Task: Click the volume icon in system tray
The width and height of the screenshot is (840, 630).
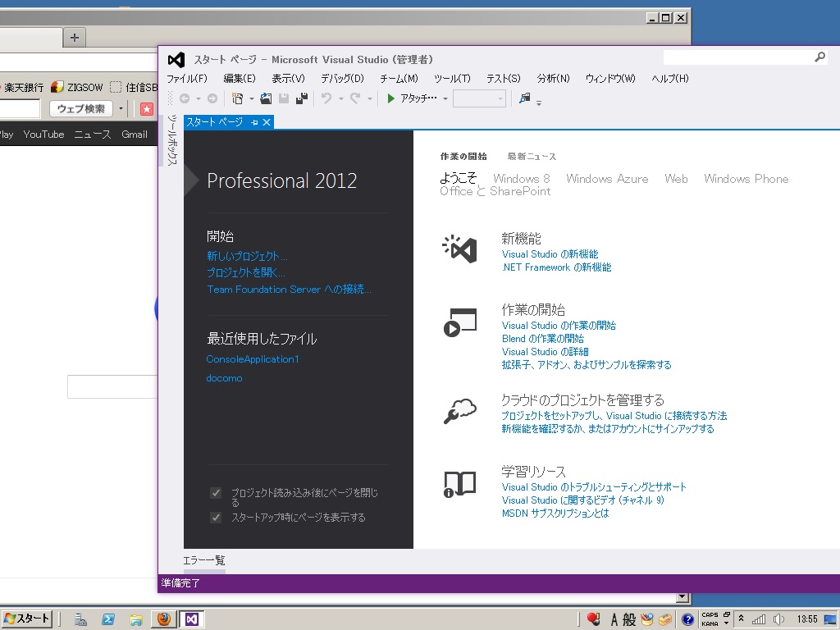Action: (778, 619)
